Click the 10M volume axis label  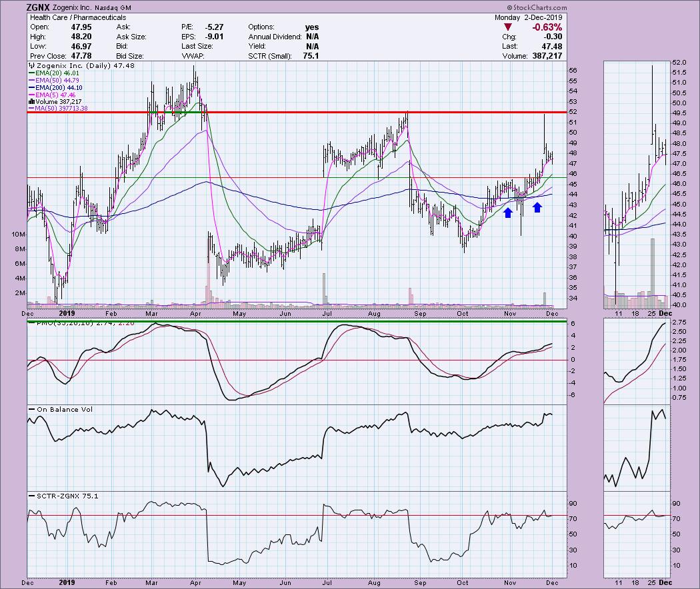click(18, 235)
